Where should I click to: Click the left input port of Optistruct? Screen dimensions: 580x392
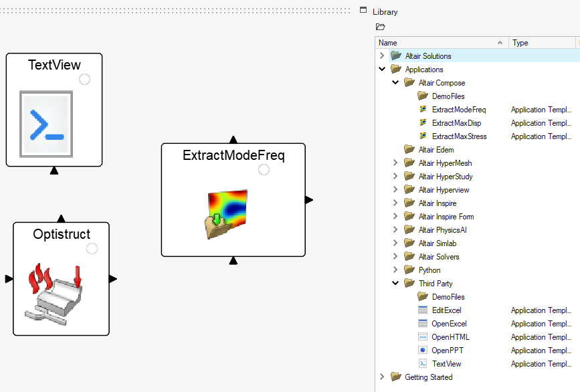point(9,279)
